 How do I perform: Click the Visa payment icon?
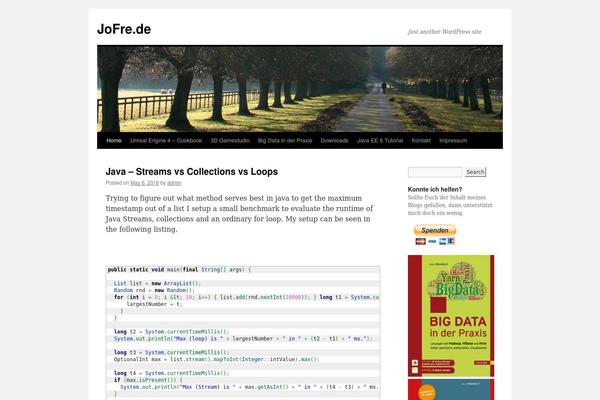coord(432,241)
